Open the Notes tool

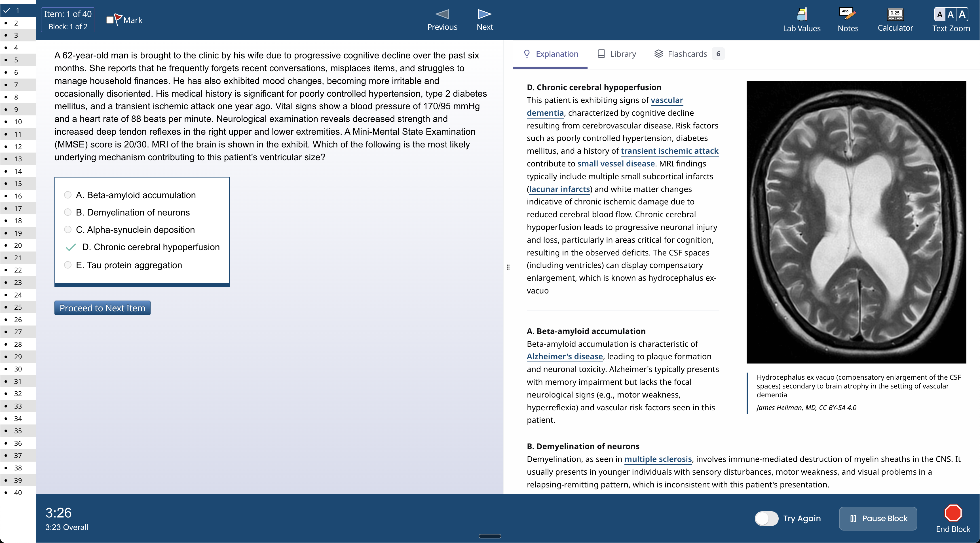(x=848, y=20)
